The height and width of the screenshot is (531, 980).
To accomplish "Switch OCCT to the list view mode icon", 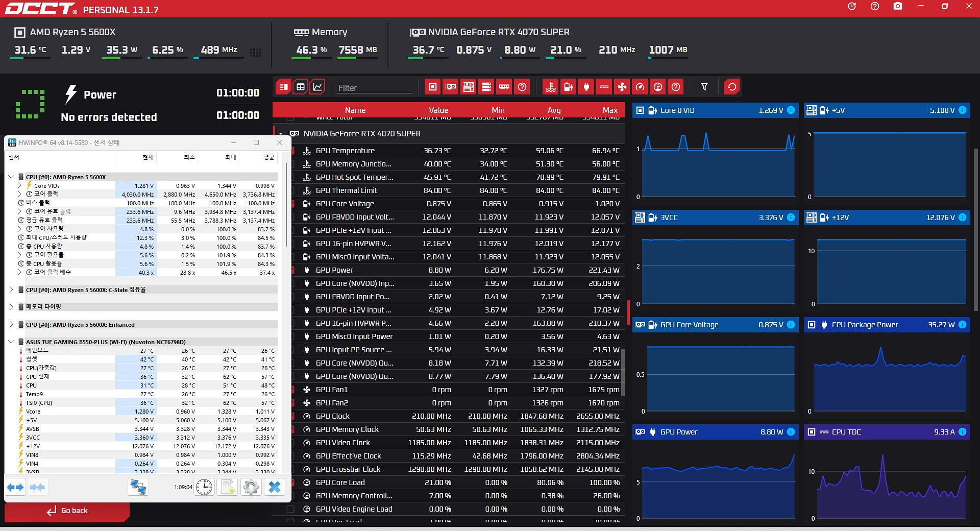I will (284, 87).
